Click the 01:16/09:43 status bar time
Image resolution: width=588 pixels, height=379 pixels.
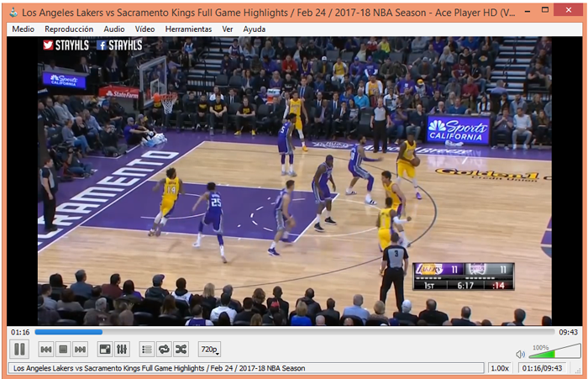pos(543,368)
